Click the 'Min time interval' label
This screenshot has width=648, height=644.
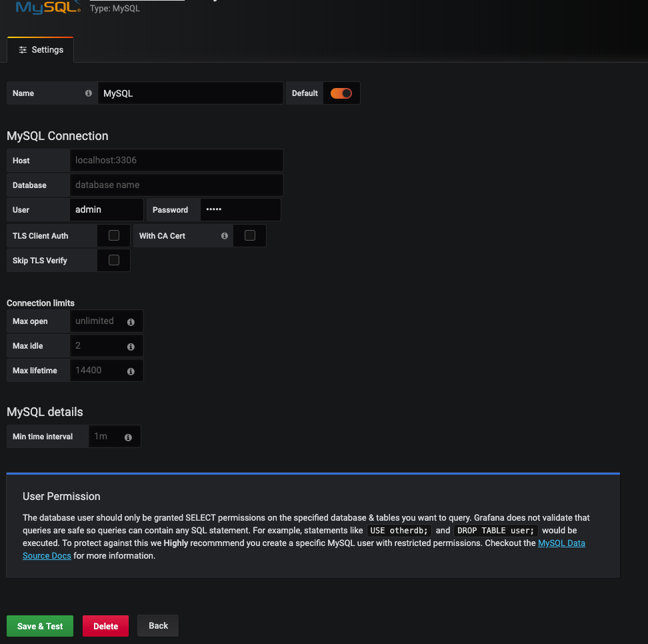click(x=43, y=437)
